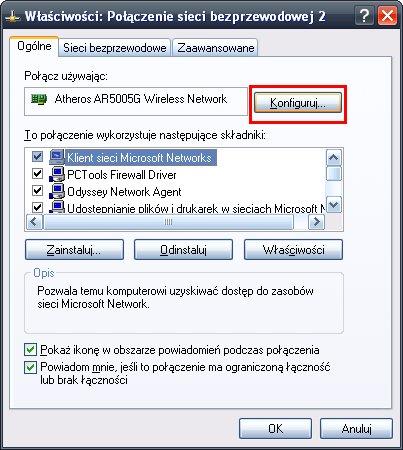Switch to Sieci bezprzewodowe tab

[x=115, y=48]
